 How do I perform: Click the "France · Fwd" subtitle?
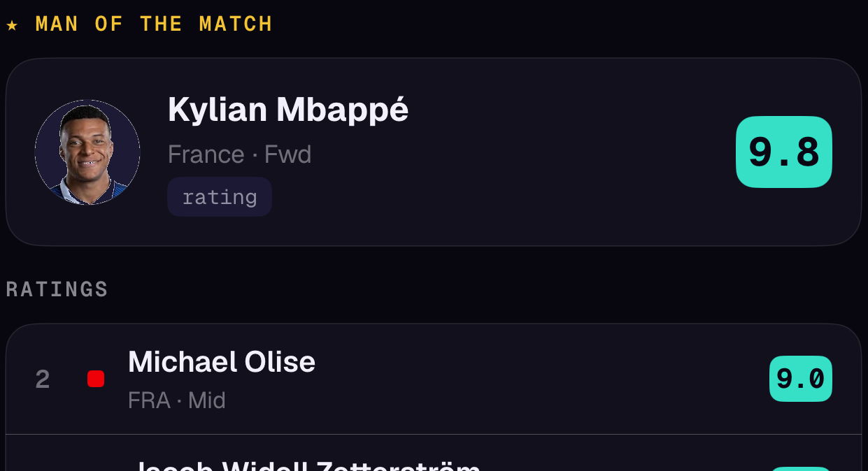[239, 154]
